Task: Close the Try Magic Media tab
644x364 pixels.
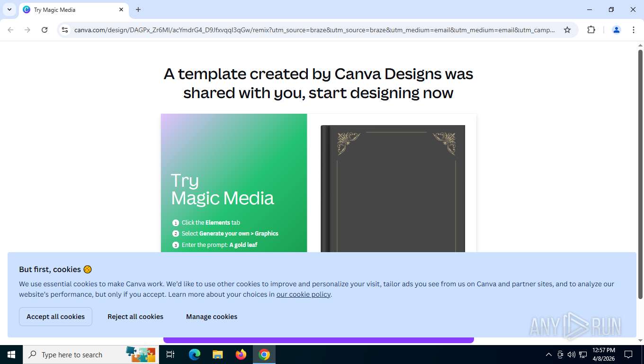Action: (x=121, y=9)
